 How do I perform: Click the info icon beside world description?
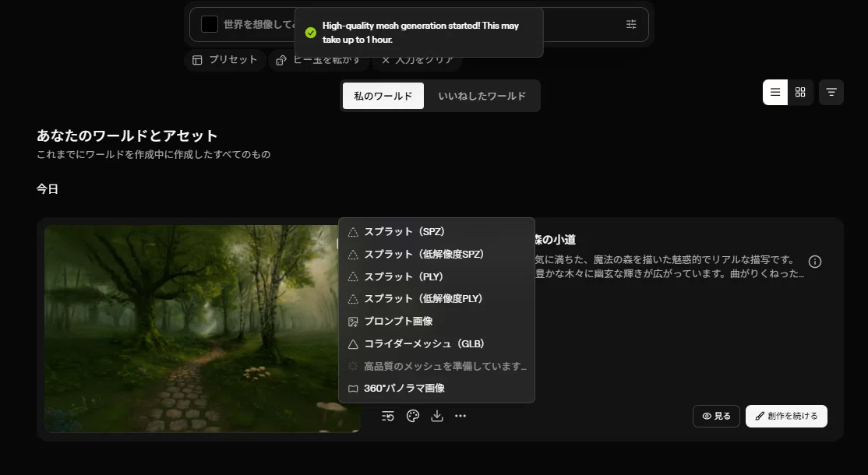click(814, 262)
